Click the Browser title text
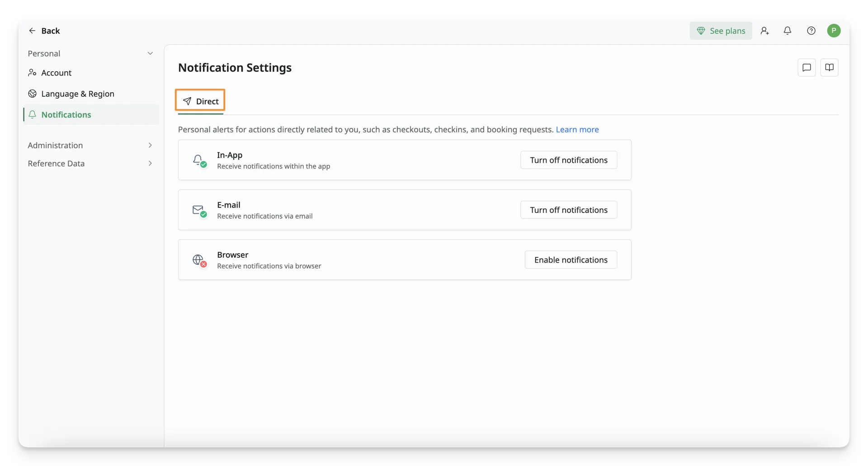 click(x=233, y=255)
